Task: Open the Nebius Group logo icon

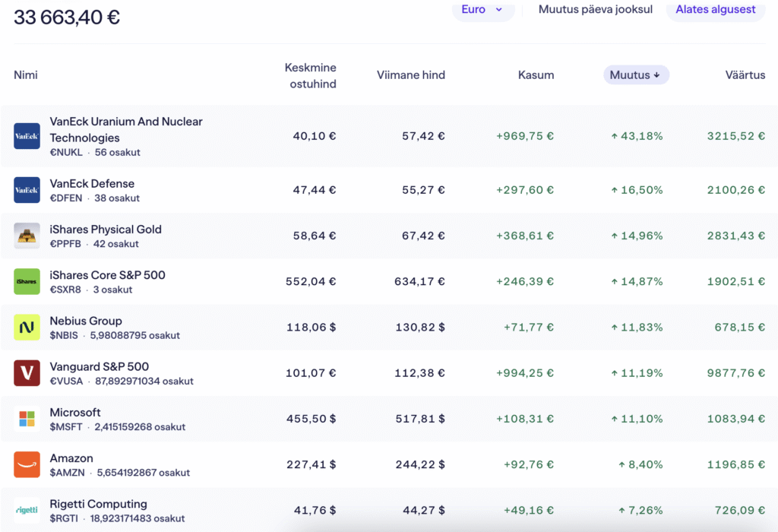Action: point(27,328)
